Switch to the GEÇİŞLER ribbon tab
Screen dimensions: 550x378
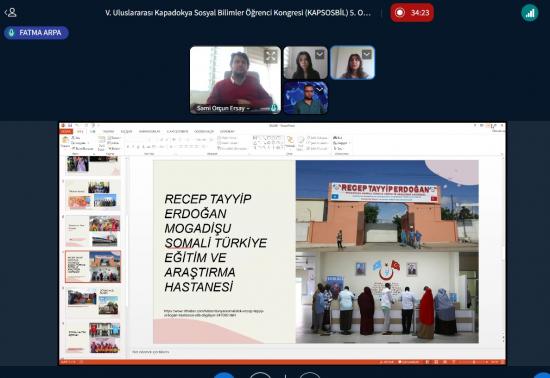click(x=126, y=131)
